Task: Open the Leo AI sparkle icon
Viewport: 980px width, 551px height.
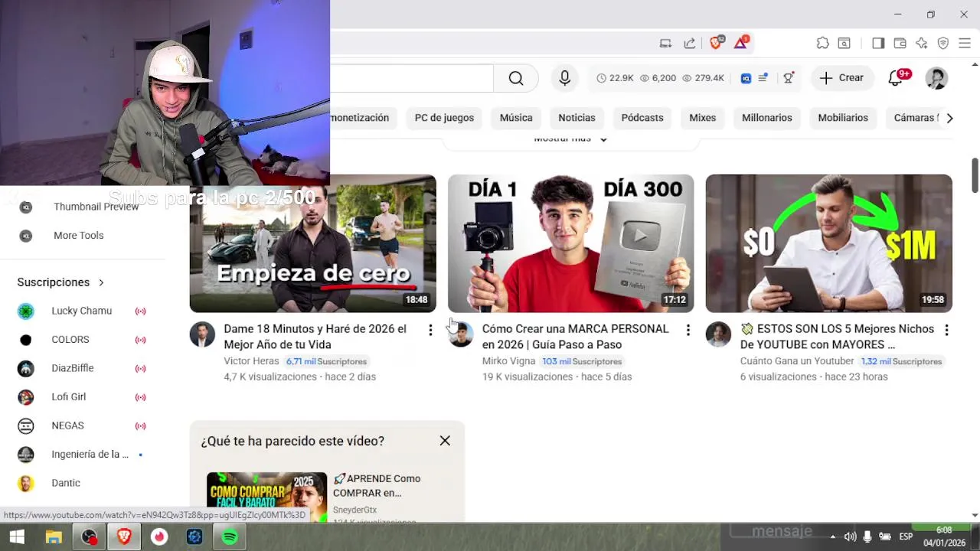Action: coord(921,44)
